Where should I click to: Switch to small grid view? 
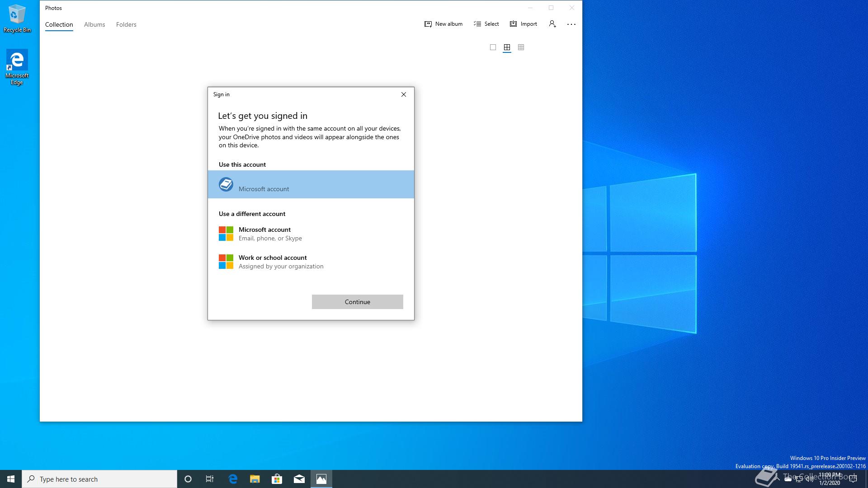(x=521, y=47)
